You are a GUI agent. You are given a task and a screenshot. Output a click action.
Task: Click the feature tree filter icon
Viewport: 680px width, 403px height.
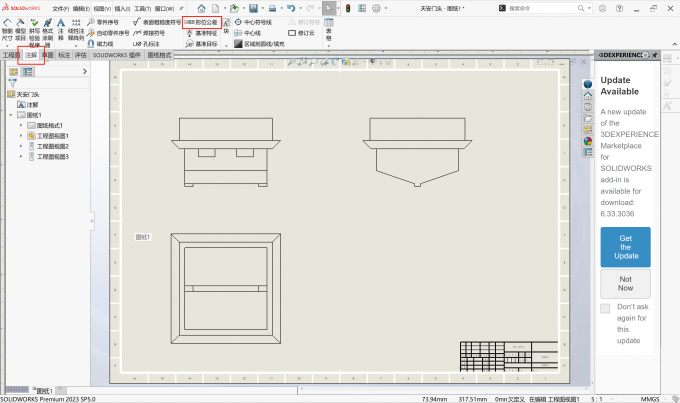click(13, 82)
